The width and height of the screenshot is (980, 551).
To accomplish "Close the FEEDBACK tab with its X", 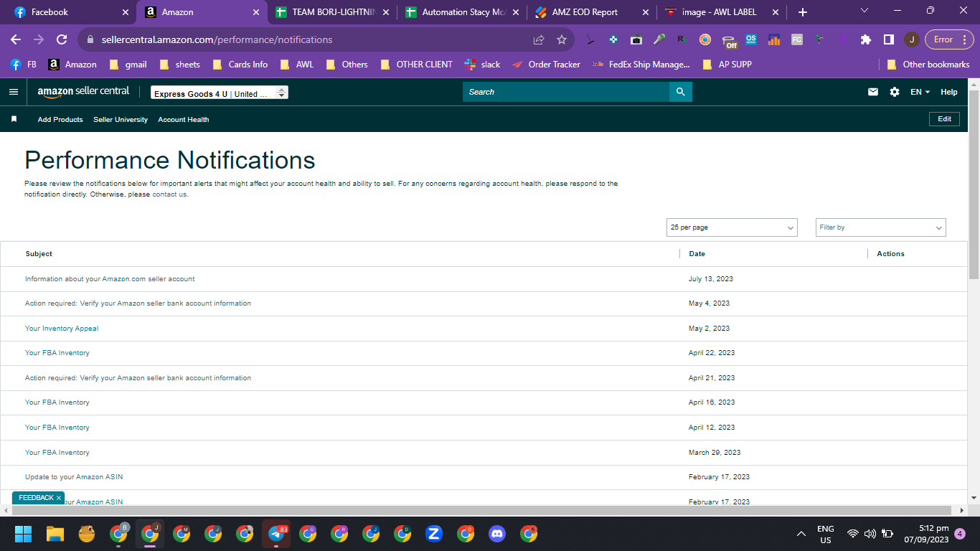I will pos(59,497).
